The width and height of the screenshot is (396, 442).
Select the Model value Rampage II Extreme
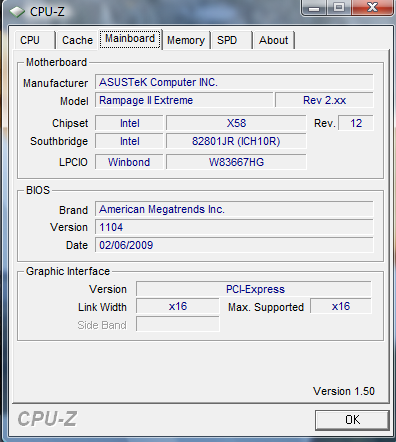pos(184,100)
